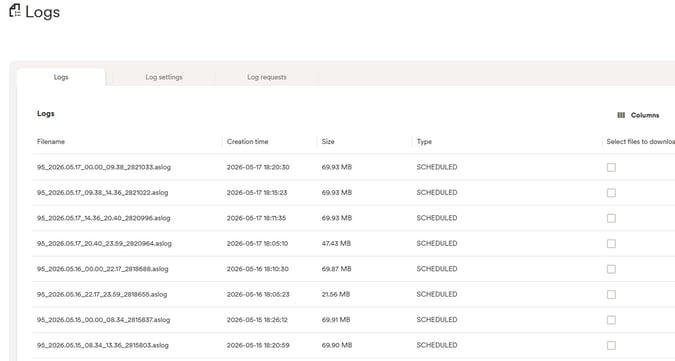Click SCHEDULED in the 2820964.aslog row

(437, 243)
